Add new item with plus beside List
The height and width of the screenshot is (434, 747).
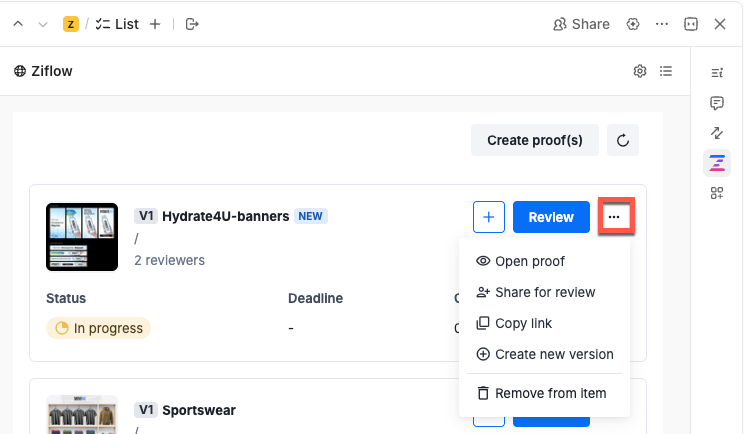coord(155,24)
